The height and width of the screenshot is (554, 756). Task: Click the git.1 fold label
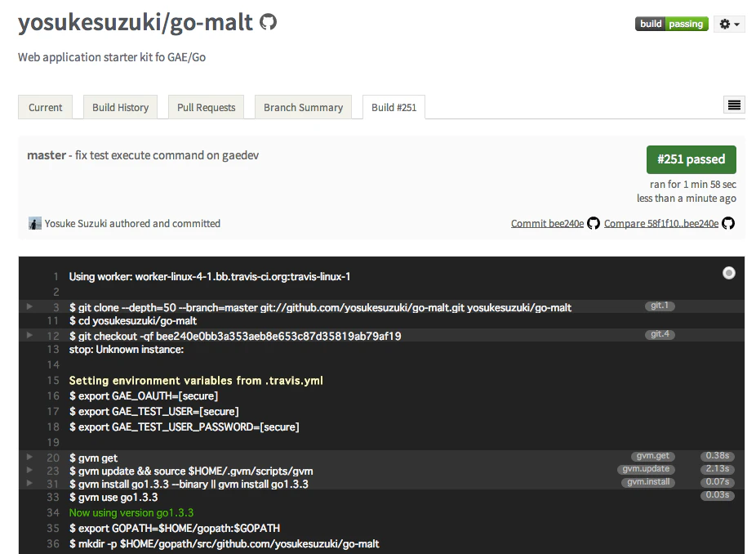tap(660, 306)
